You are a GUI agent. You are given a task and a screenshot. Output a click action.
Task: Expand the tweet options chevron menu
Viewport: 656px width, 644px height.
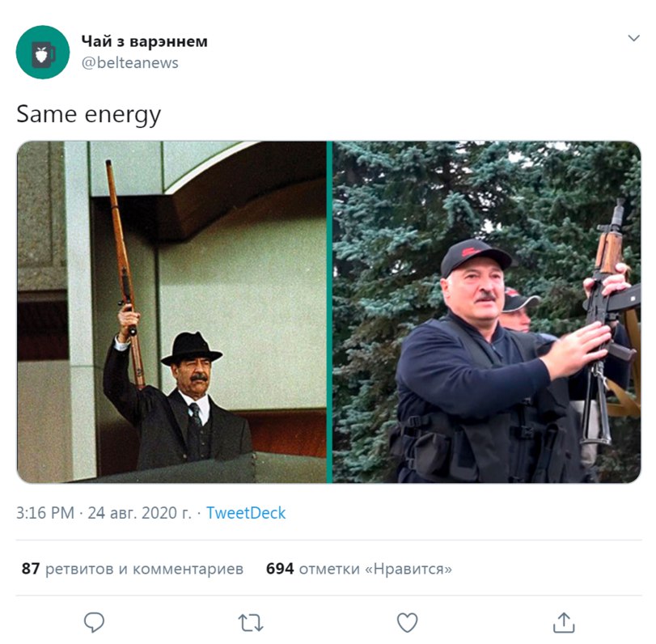633,38
